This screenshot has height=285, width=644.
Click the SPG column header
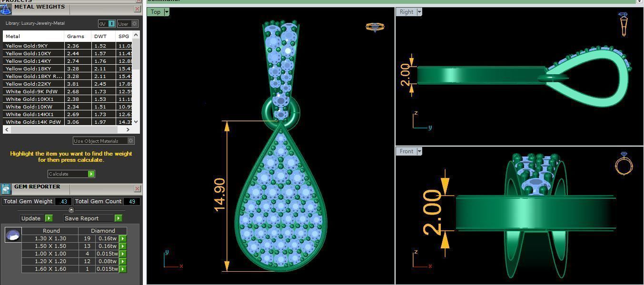click(x=124, y=36)
